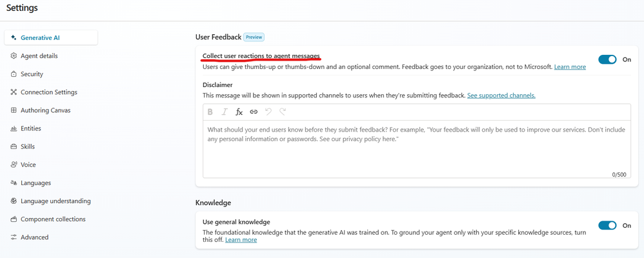This screenshot has width=644, height=258.
Task: Click the Italic formatting icon
Action: coord(225,112)
